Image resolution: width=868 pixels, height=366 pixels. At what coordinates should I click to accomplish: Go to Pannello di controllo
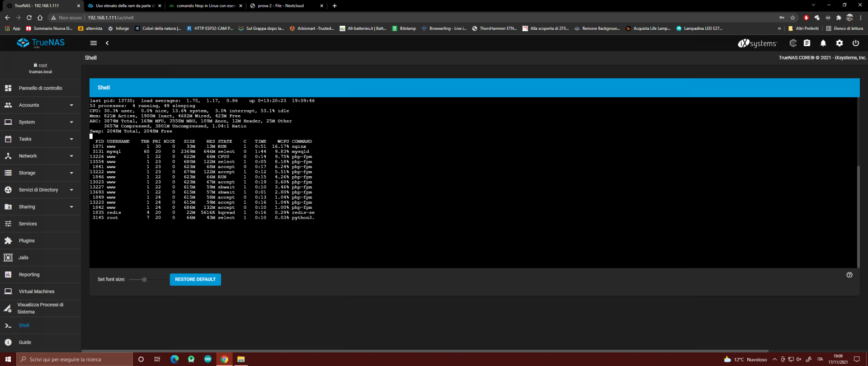point(41,88)
